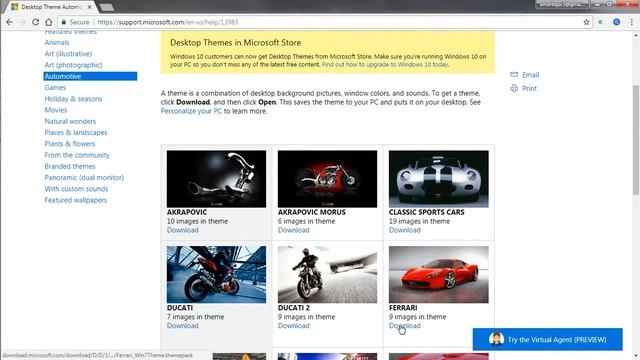
Task: Open the browser home page icon
Action: pos(49,22)
